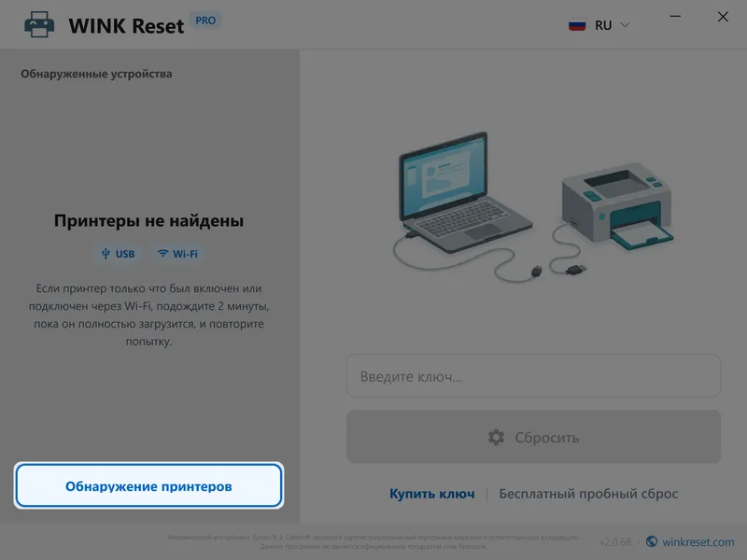Close the WINK Reset window
The height and width of the screenshot is (560, 747).
[x=723, y=17]
